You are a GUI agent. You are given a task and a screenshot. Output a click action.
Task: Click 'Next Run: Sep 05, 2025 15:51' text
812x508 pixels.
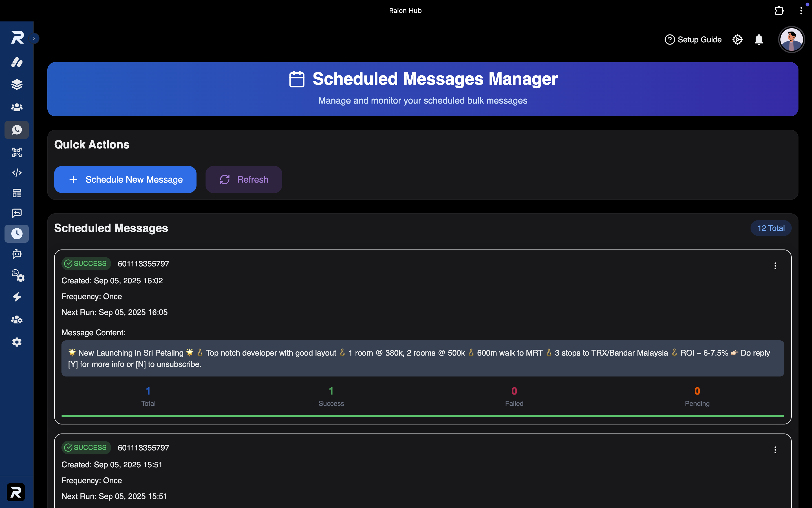point(114,496)
